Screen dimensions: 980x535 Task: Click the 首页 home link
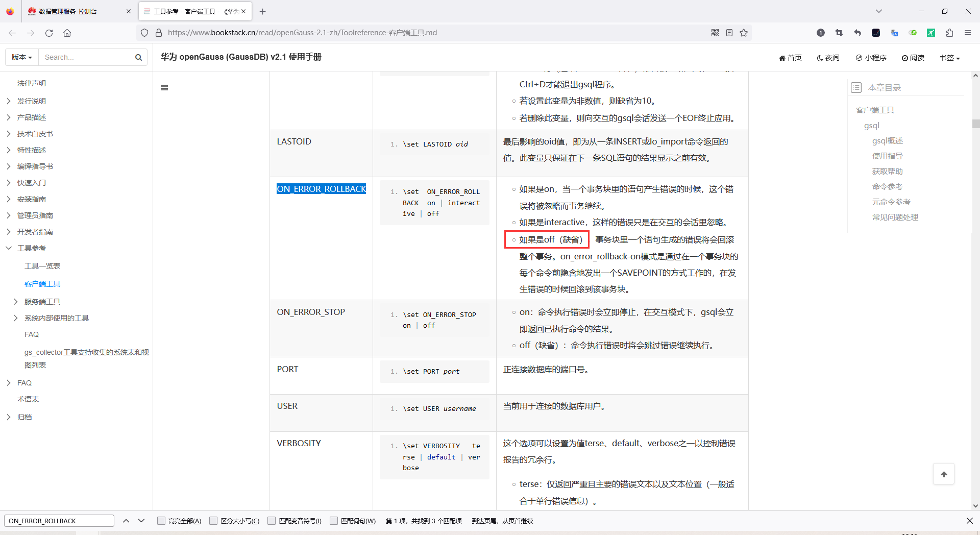click(790, 58)
